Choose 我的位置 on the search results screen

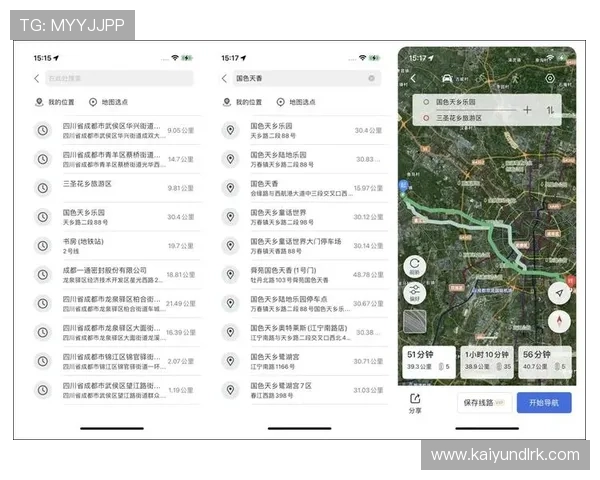click(242, 102)
